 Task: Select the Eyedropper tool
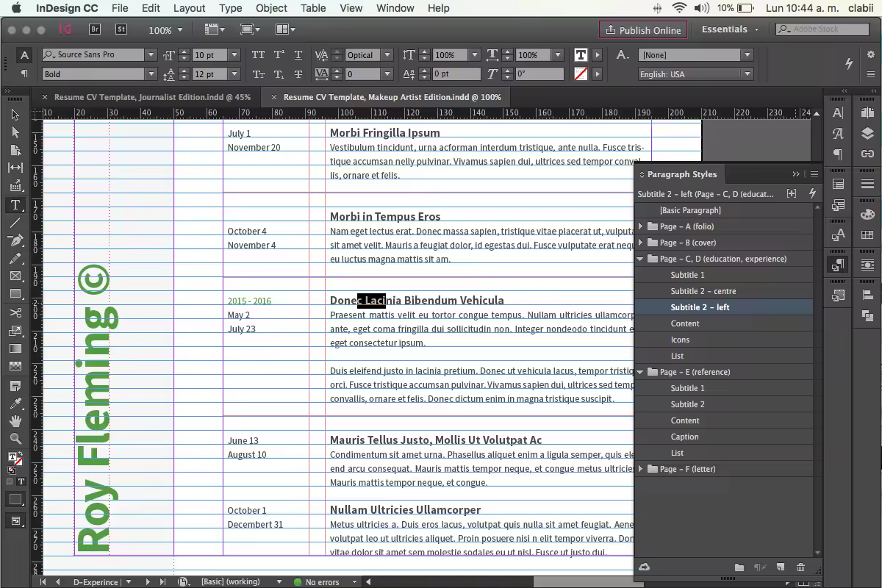(15, 404)
